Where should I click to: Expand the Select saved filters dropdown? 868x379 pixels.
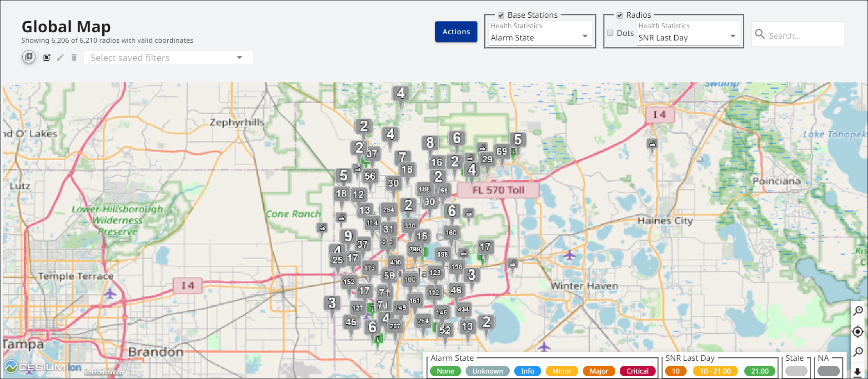click(x=168, y=58)
